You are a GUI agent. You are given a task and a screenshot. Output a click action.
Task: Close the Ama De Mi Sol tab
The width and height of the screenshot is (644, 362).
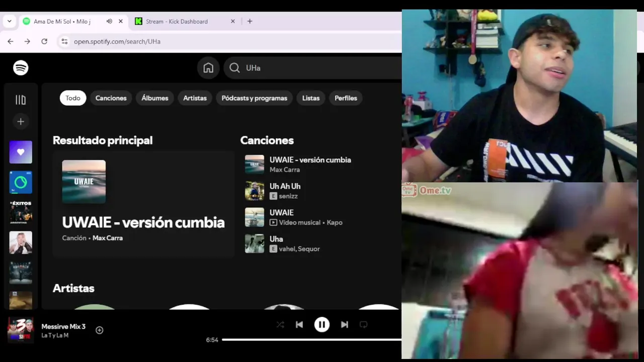click(x=121, y=21)
